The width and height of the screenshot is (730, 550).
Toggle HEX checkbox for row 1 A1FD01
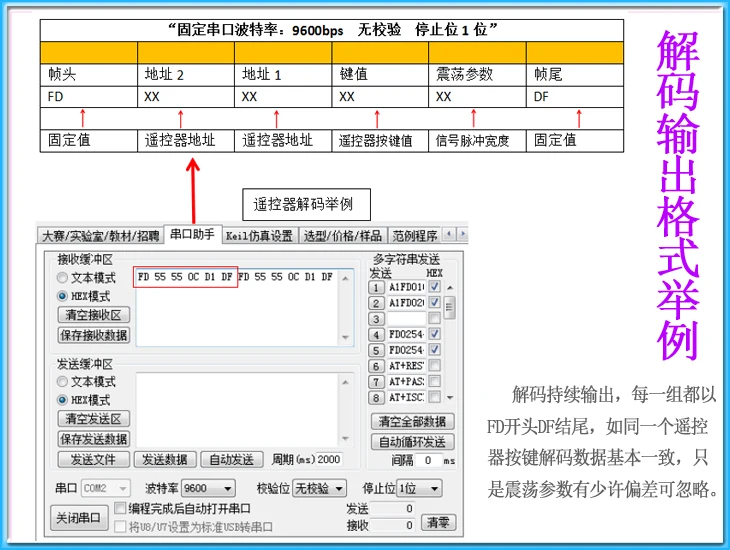tap(434, 286)
